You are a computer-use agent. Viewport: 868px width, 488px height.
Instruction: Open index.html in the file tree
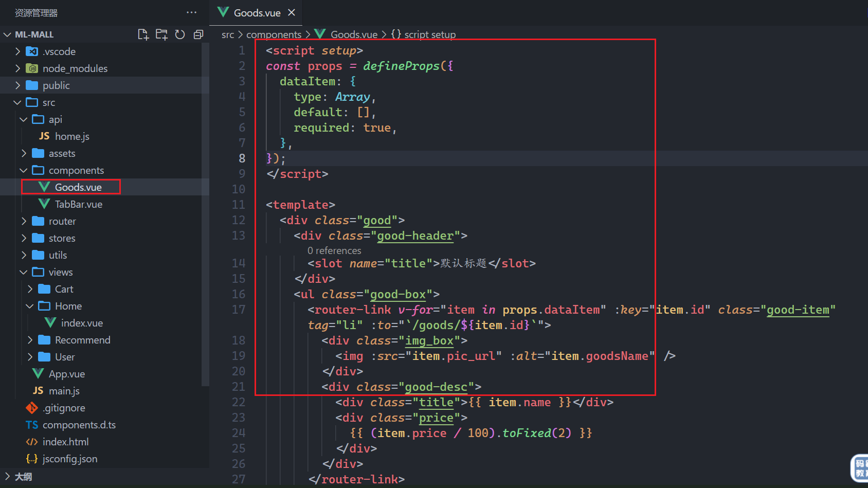[x=65, y=442]
